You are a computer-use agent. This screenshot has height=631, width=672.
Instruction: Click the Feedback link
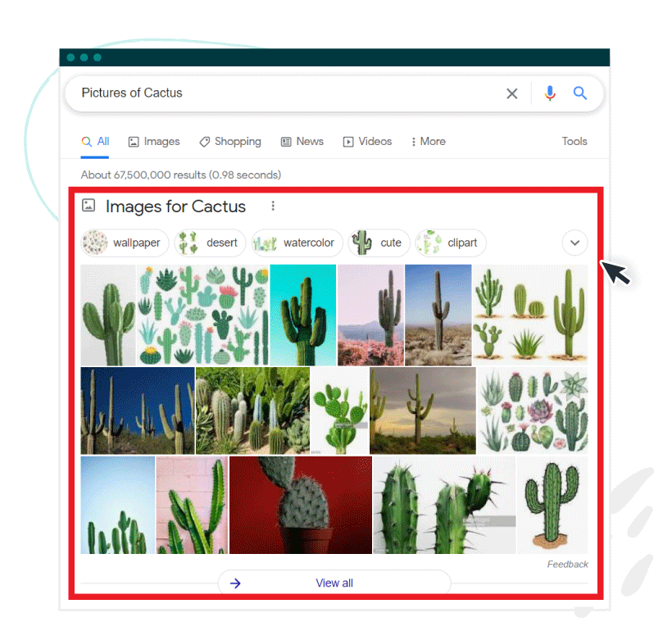tap(567, 564)
